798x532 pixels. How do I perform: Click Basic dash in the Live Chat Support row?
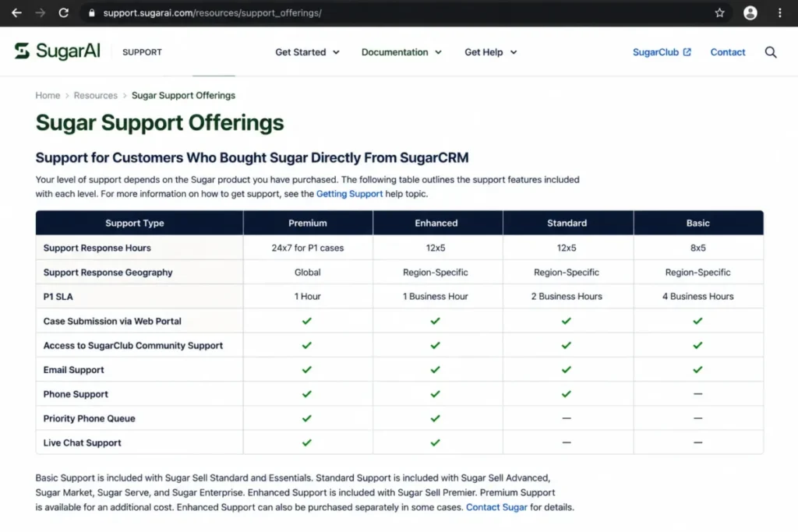tap(697, 442)
